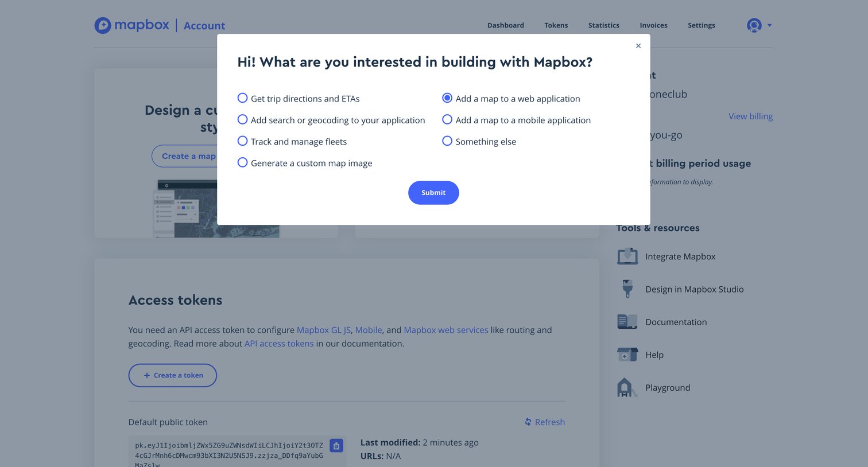Viewport: 868px width, 467px height.
Task: Go to the Tokens page
Action: coord(556,25)
